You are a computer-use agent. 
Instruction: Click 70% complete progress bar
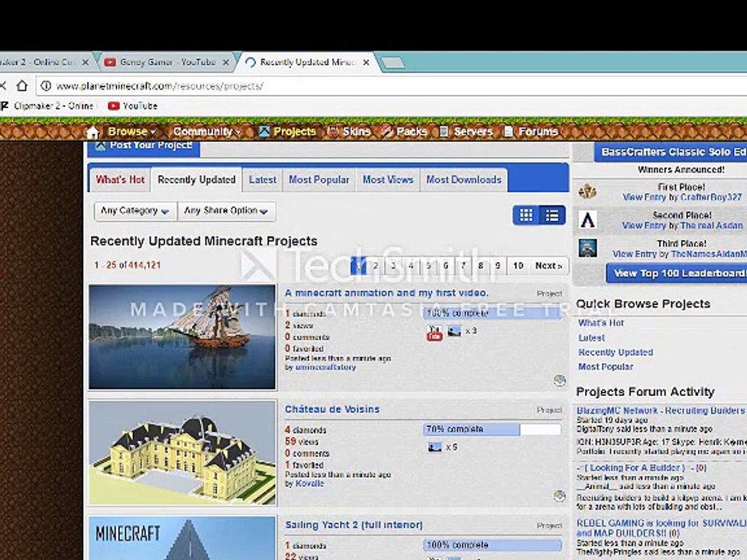click(492, 429)
